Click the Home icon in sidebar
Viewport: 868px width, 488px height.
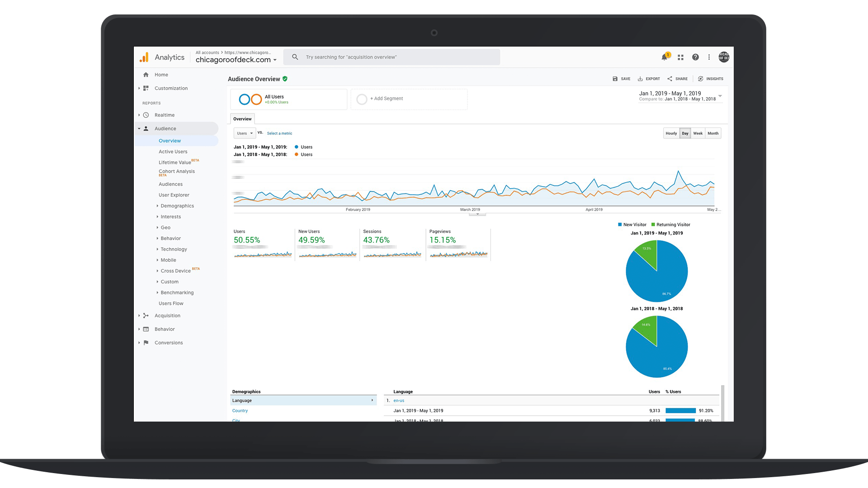click(x=146, y=75)
